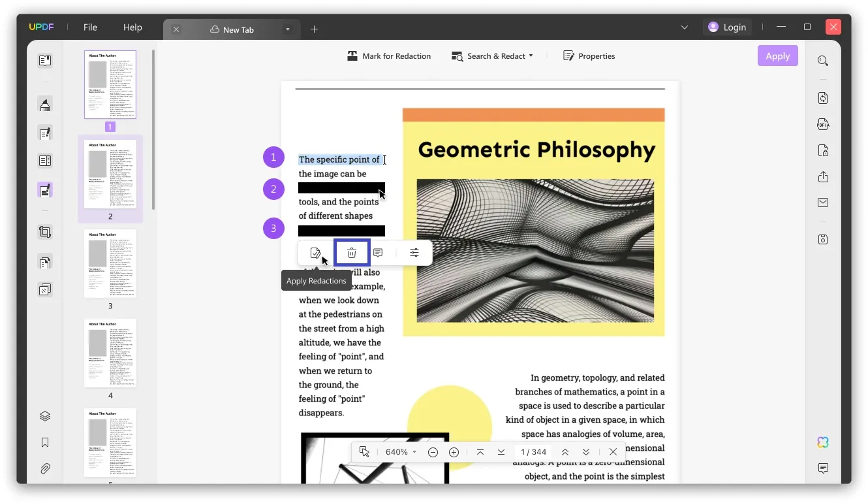
Task: Click the Geometric Philosophy heading
Action: click(536, 150)
